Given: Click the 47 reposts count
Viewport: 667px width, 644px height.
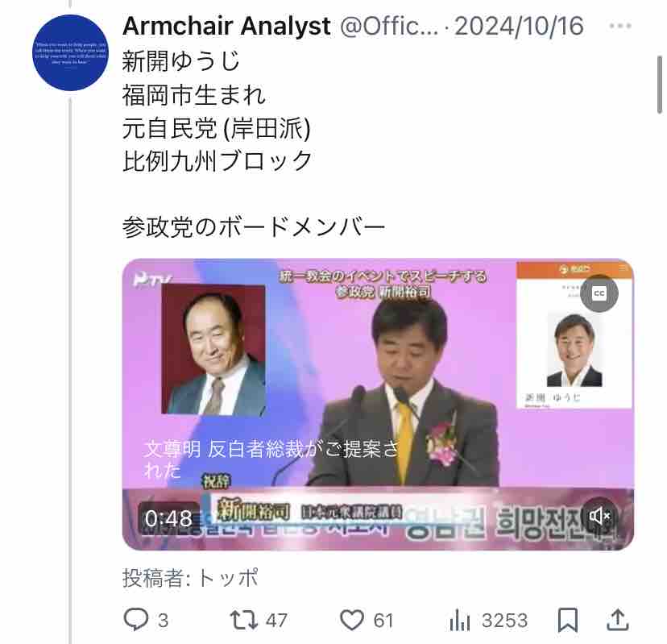Looking at the screenshot, I should tap(276, 620).
